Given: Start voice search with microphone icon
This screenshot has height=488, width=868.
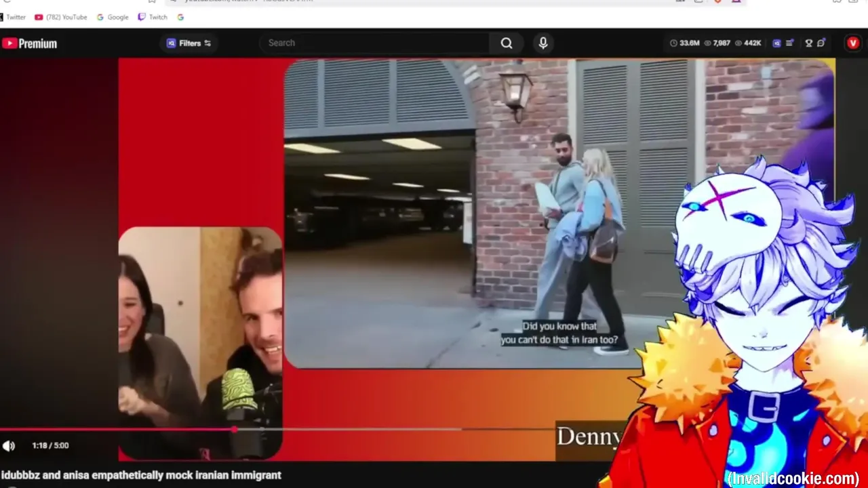Looking at the screenshot, I should (543, 43).
